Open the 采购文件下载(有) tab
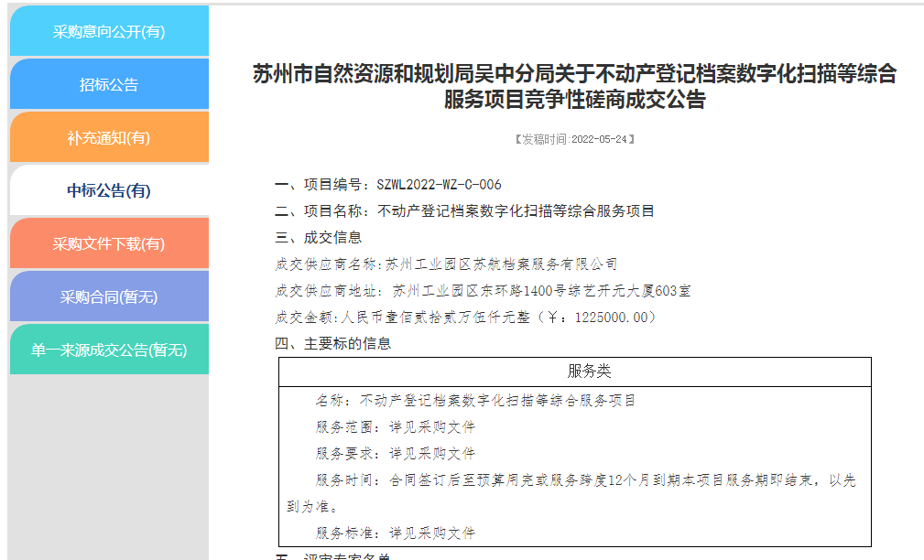Screen dimensions: 924x560 click(x=109, y=244)
